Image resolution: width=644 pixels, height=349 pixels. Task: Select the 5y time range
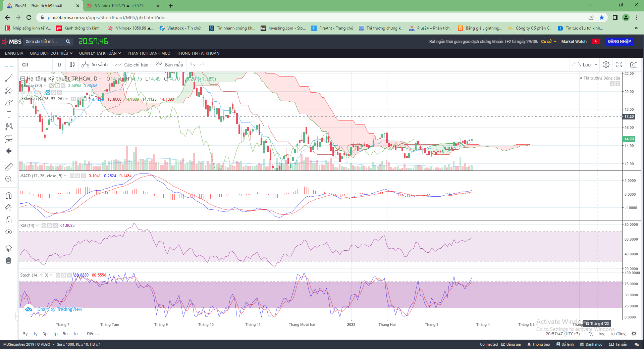25,334
